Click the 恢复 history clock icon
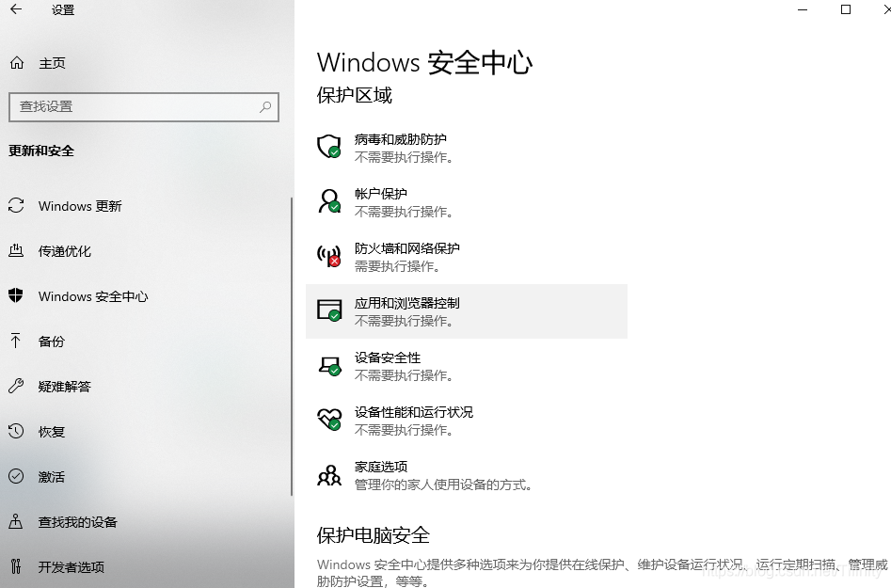This screenshot has height=588, width=891. (x=16, y=431)
